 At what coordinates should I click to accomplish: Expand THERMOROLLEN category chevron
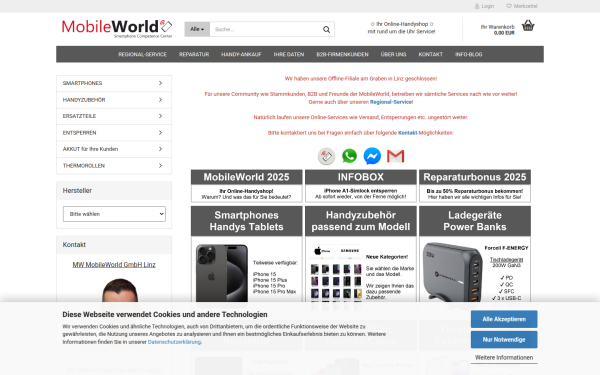pos(160,165)
